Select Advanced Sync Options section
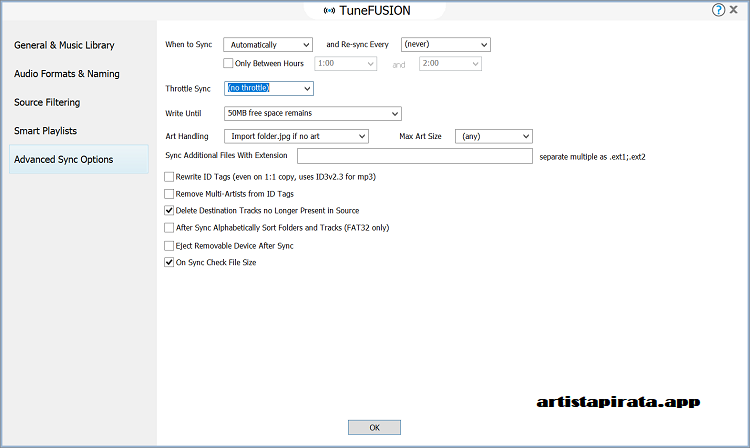The image size is (750, 448). click(79, 159)
